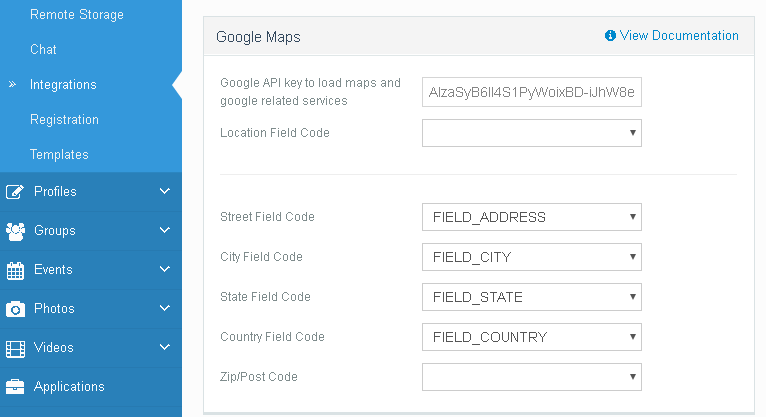Open the Street Field Code dropdown
This screenshot has width=766, height=417.
531,217
